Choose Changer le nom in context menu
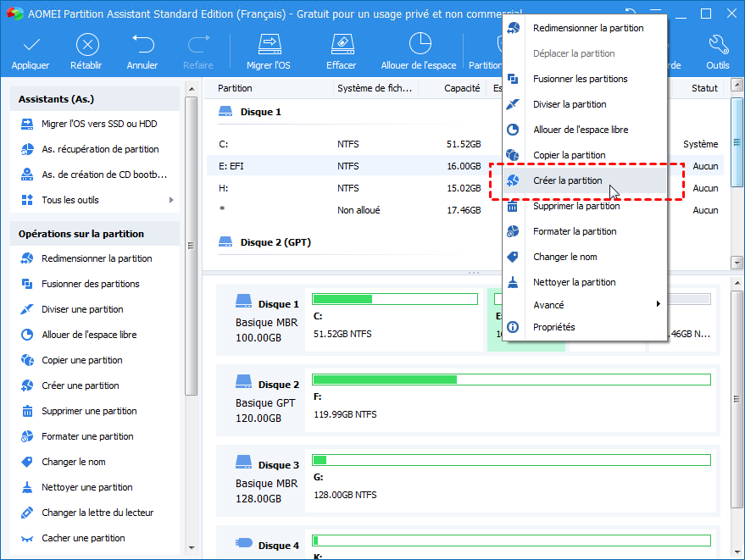This screenshot has width=745, height=560. [586, 257]
